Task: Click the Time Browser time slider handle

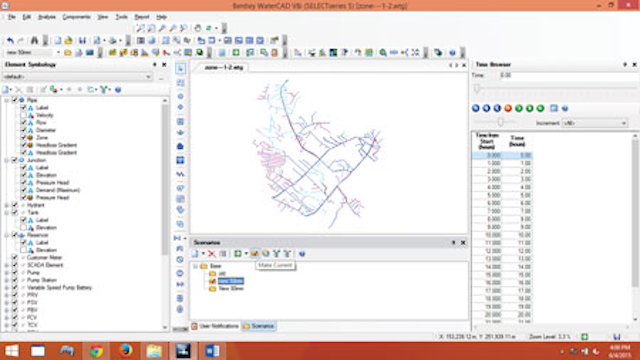Action: pyautogui.click(x=477, y=89)
